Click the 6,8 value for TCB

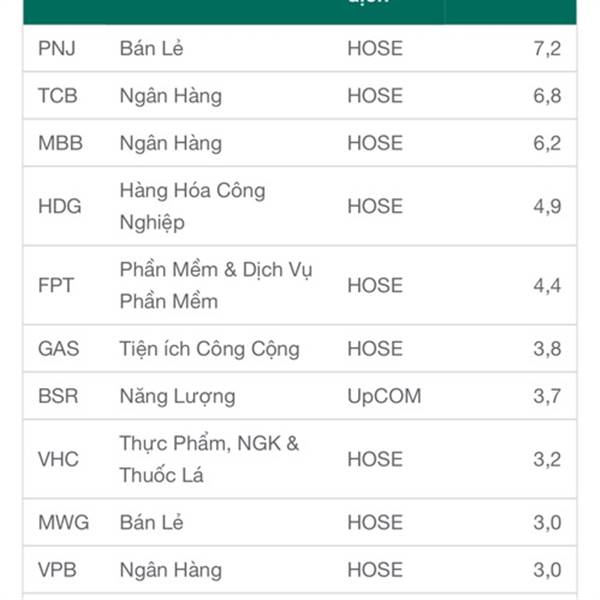coord(547,96)
